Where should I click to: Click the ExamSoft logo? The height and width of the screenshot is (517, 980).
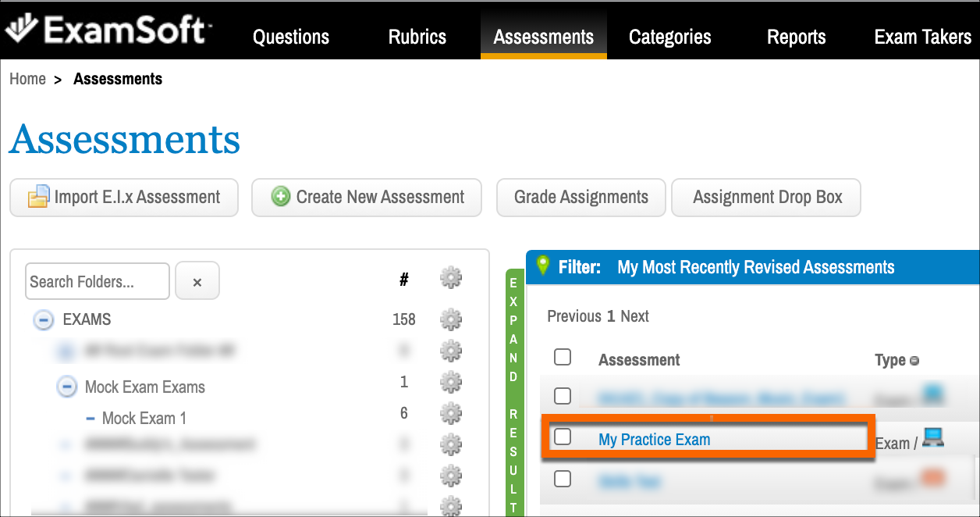[108, 30]
